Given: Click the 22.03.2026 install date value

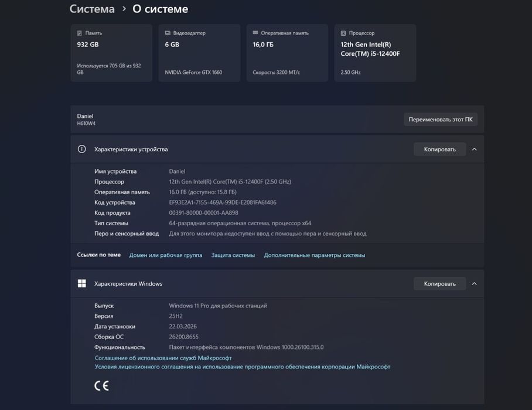Looking at the screenshot, I should coord(183,327).
